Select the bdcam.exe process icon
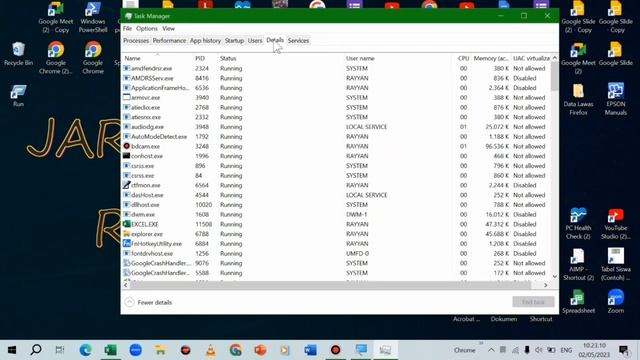Viewport: 640px width, 360px height. [x=127, y=146]
